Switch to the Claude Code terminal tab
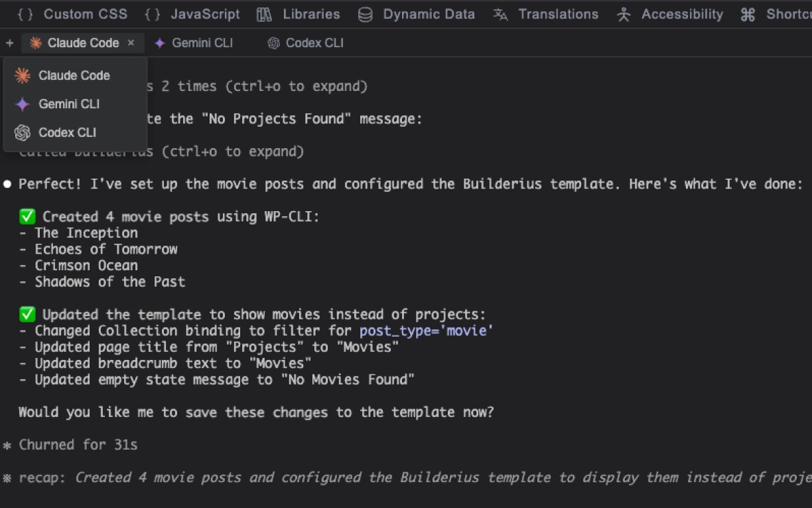Screen dimensions: 812x508 click(82, 43)
